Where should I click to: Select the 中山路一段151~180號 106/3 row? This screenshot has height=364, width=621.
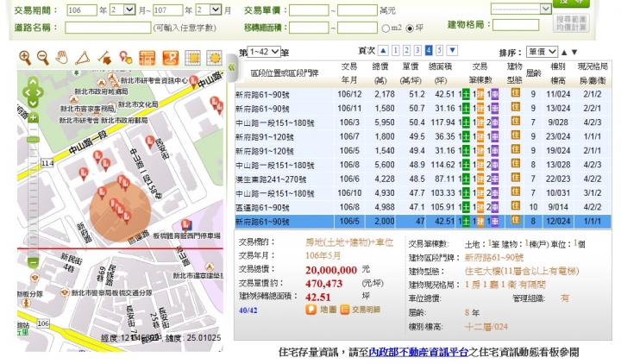[x=423, y=122]
